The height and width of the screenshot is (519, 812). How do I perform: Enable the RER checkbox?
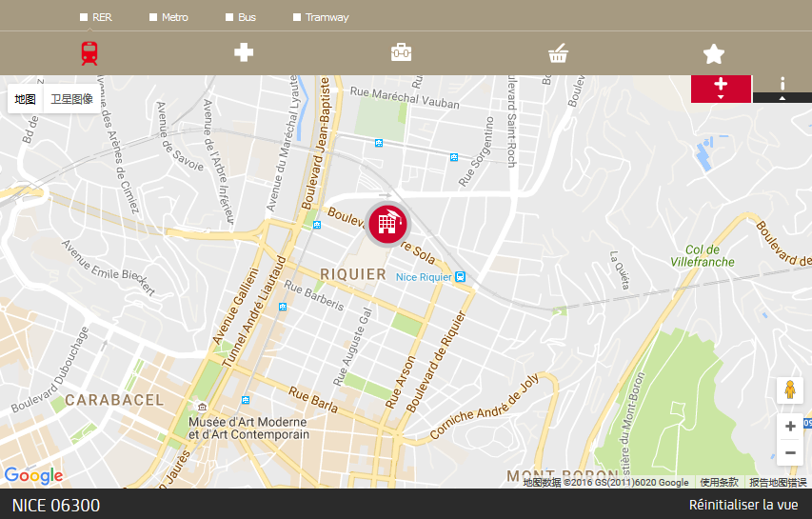84,17
